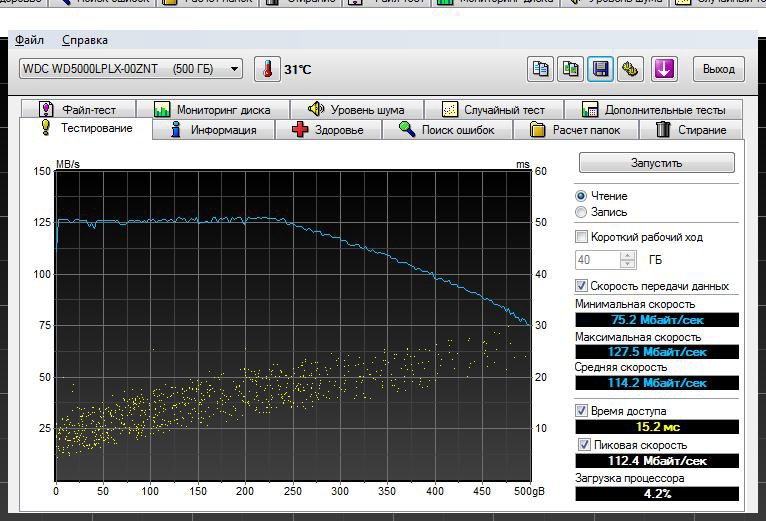The image size is (766, 521).
Task: Click the thermometer temperature icon
Action: coord(267,69)
